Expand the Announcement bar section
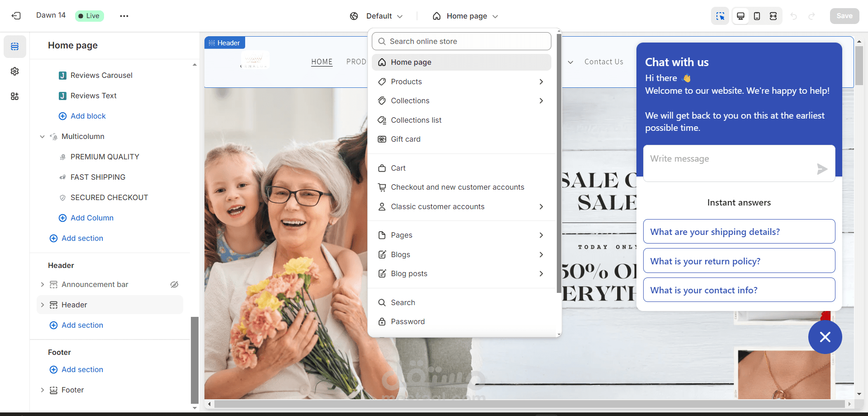 point(42,284)
